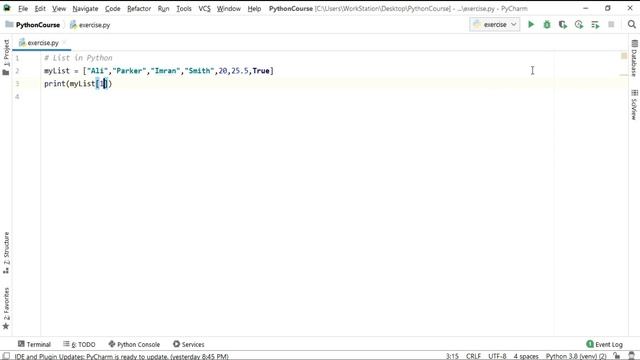Change CRLF line separator
This screenshot has height=360, width=640.
473,356
